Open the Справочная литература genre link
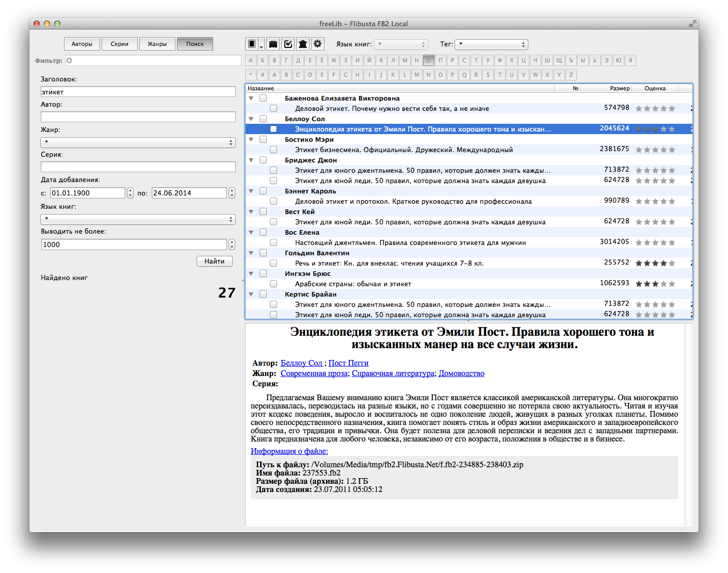728x573 pixels. (x=393, y=373)
